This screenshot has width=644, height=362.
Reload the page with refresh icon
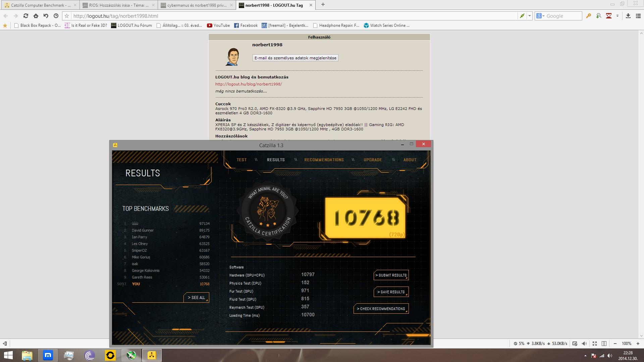26,16
